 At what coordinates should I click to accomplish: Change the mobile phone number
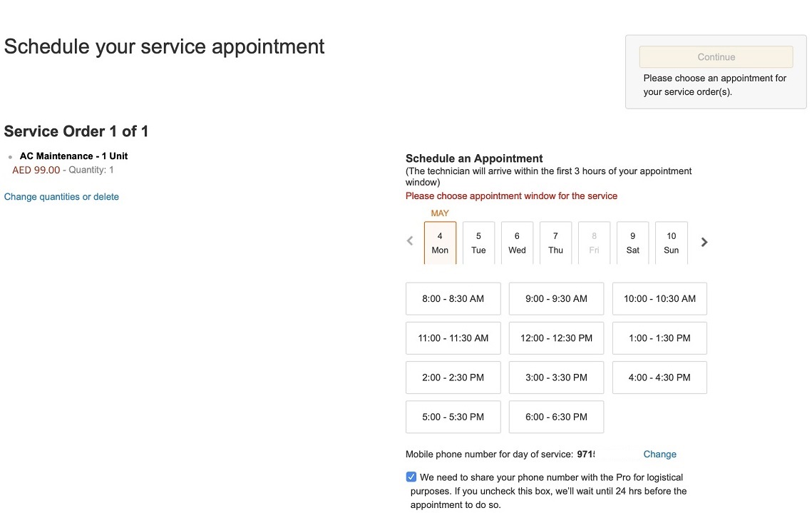coord(659,454)
